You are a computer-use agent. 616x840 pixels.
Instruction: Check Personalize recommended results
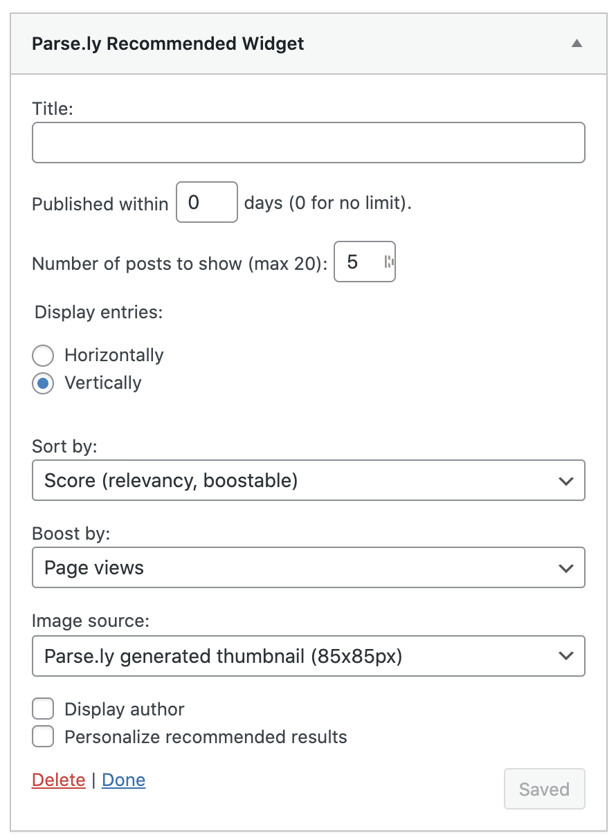[x=43, y=737]
